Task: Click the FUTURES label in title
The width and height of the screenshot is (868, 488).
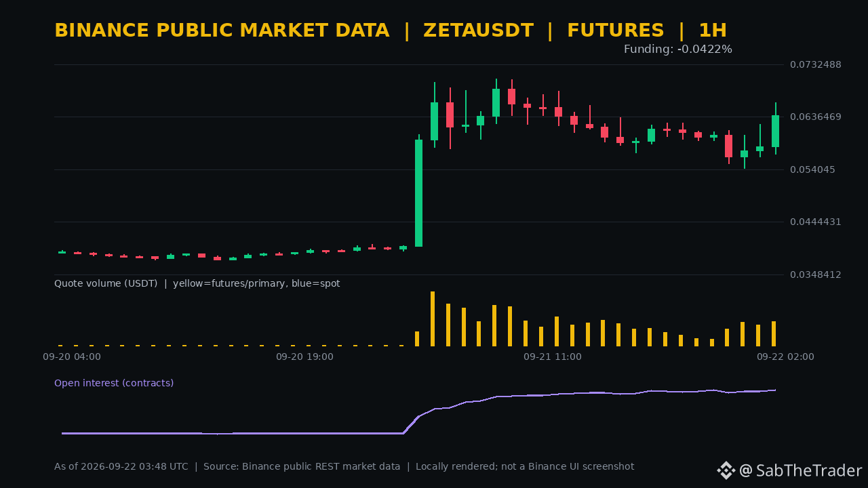Action: (615, 30)
